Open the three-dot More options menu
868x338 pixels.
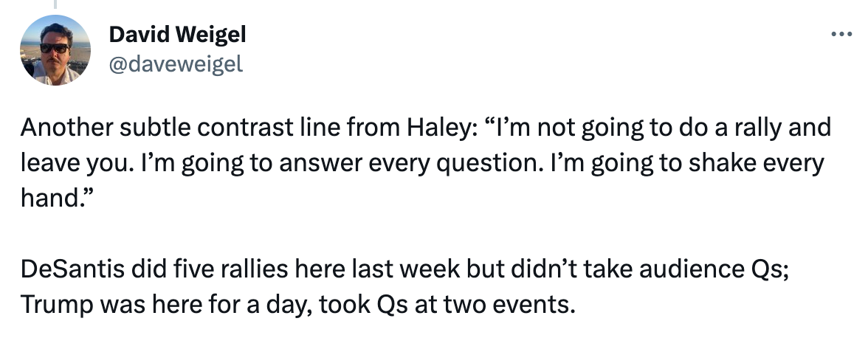point(841,34)
